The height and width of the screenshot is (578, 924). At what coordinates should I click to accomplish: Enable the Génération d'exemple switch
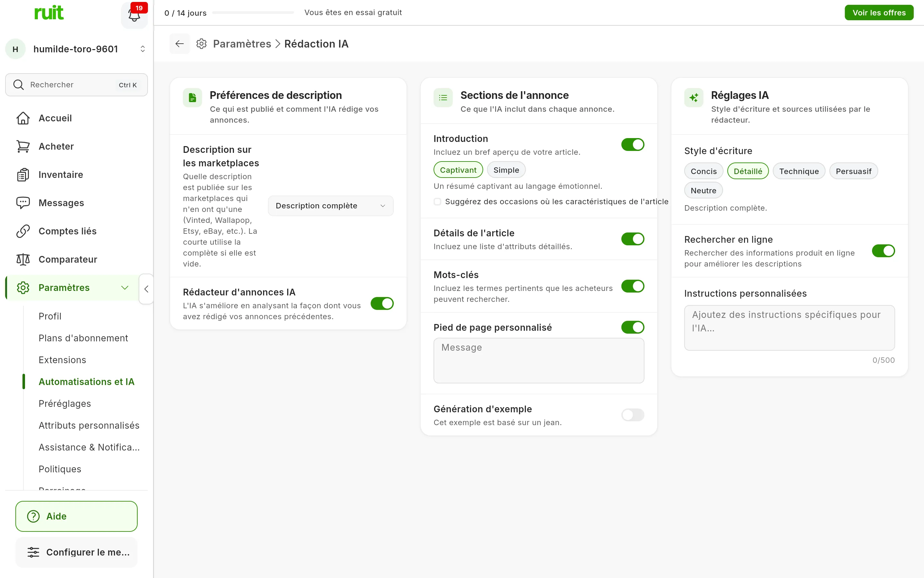[633, 415]
